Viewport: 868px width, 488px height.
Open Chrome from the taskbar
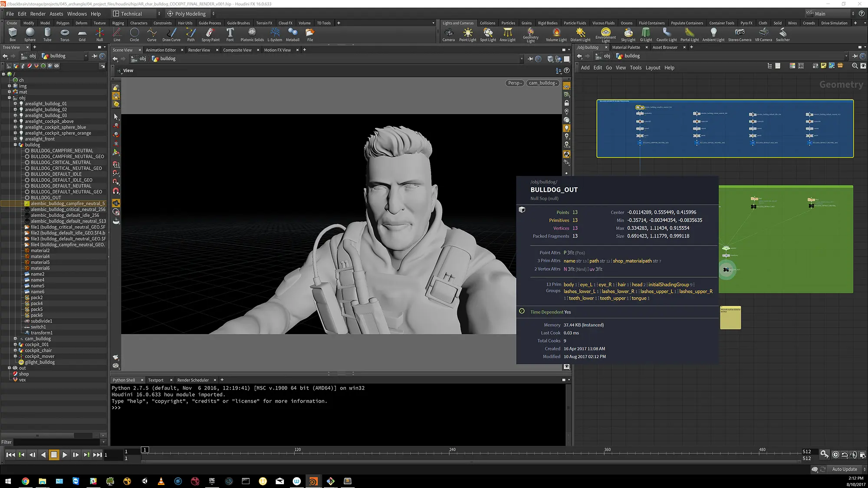click(25, 481)
